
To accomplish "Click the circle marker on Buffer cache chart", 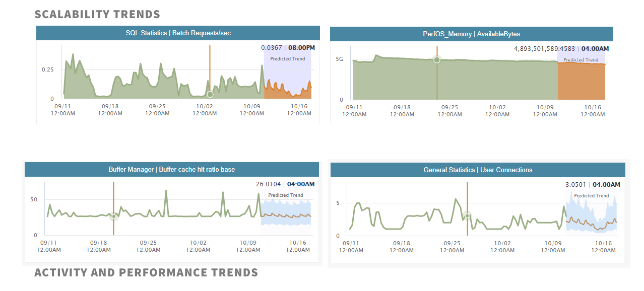I will click(114, 216).
